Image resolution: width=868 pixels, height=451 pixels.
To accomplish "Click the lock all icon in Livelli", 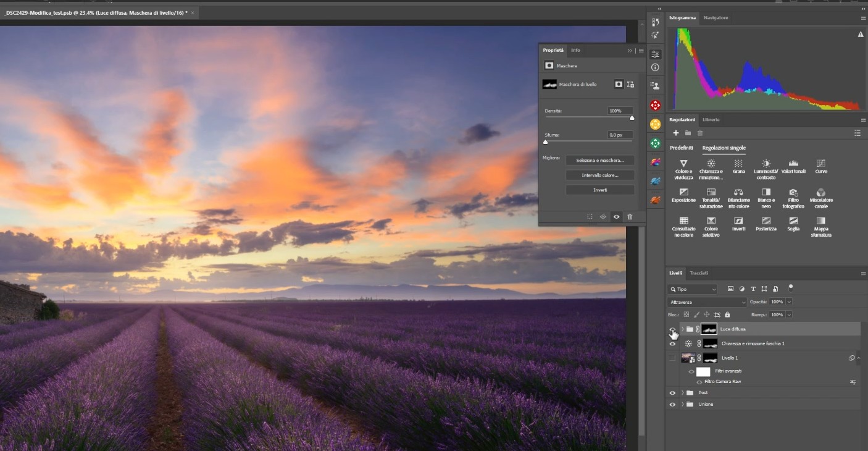I will coord(727,314).
